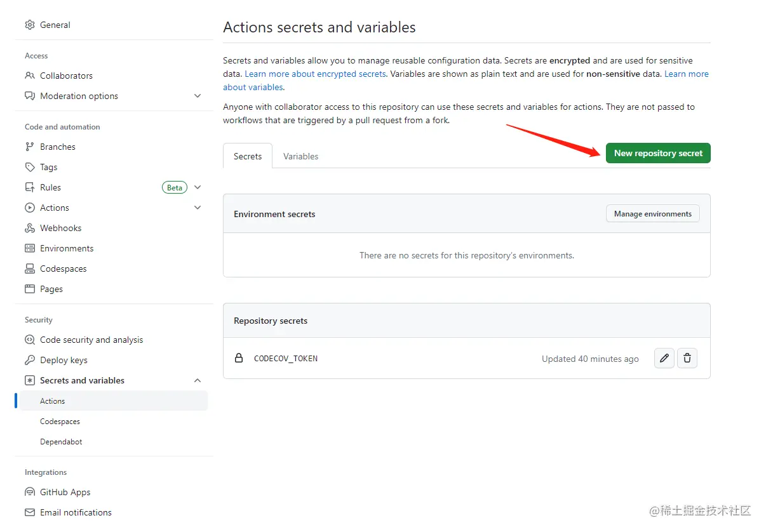Open the Collaborators settings page
The image size is (766, 532).
click(66, 76)
